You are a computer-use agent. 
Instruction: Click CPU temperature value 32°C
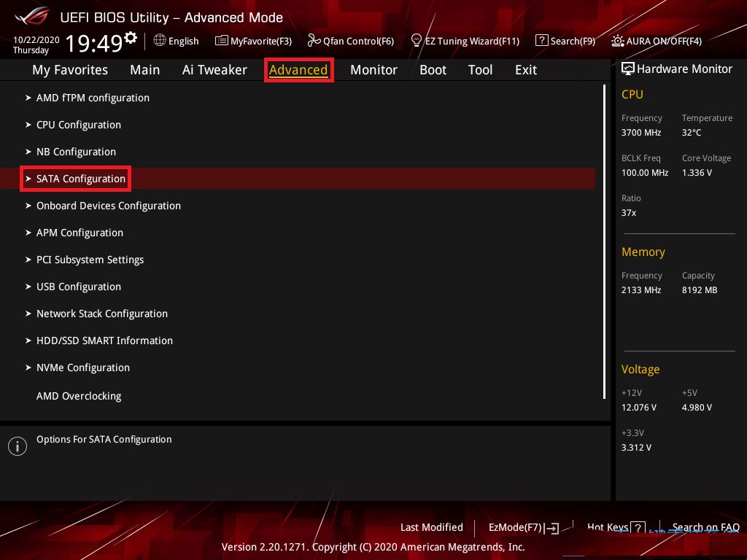[x=692, y=133]
